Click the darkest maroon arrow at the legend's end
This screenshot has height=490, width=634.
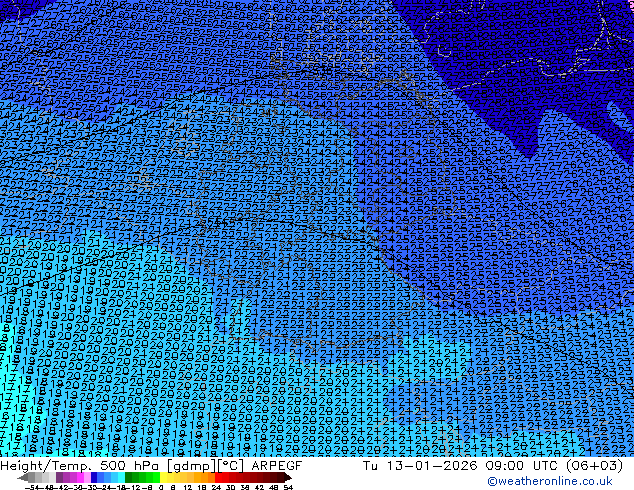288,477
